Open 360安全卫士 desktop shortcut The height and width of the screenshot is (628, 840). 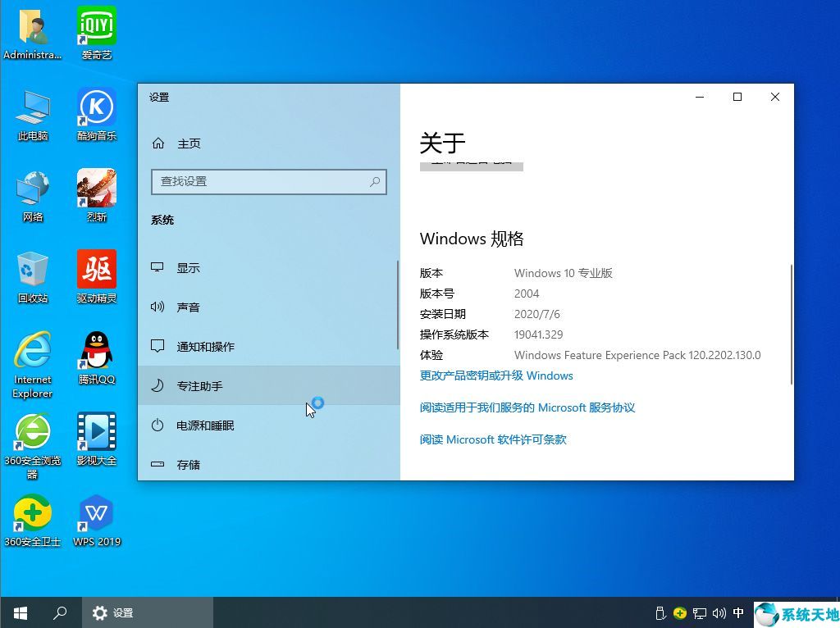coord(33,521)
